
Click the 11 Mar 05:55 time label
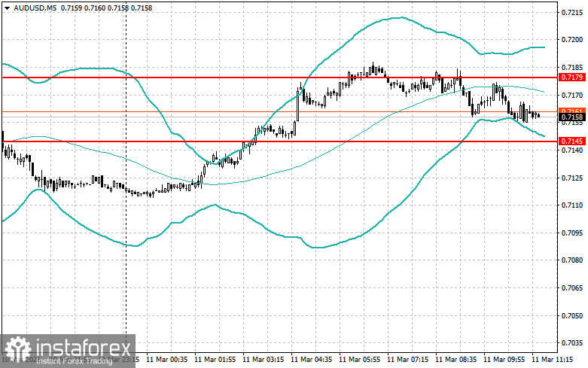click(359, 360)
